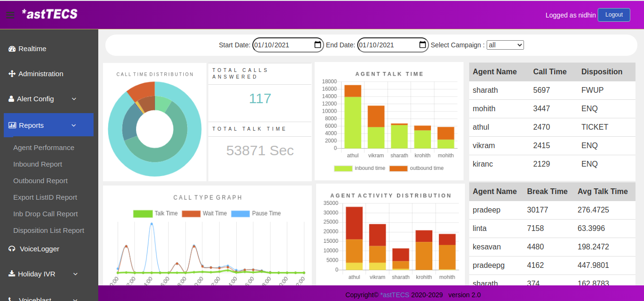The height and width of the screenshot is (301, 644).
Task: Open the Start Date calendar picker icon
Action: click(x=318, y=45)
